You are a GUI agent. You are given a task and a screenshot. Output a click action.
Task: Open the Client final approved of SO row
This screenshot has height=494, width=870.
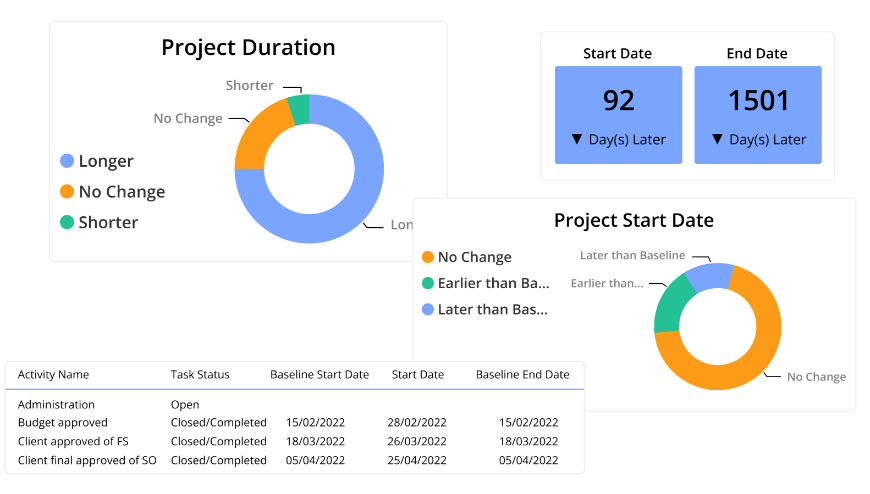coord(89,461)
